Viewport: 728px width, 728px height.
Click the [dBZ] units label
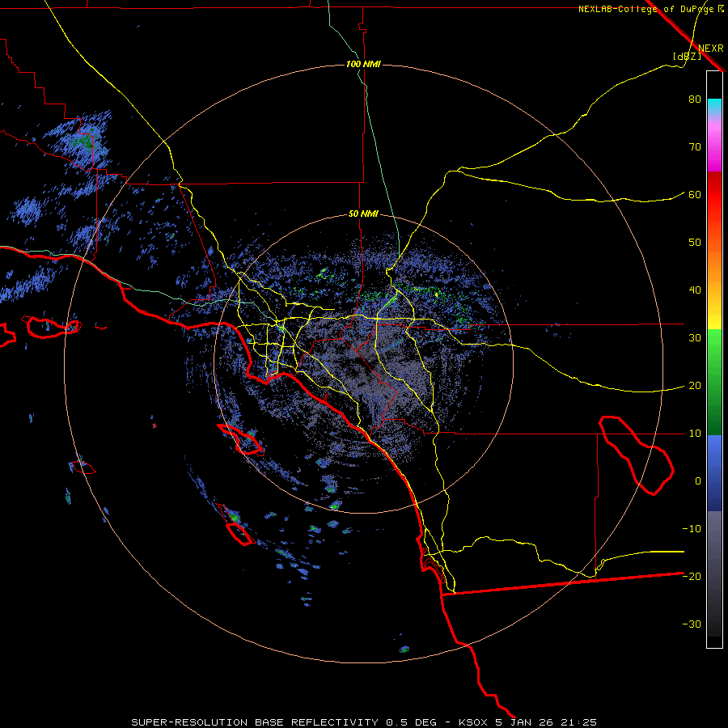[687, 56]
